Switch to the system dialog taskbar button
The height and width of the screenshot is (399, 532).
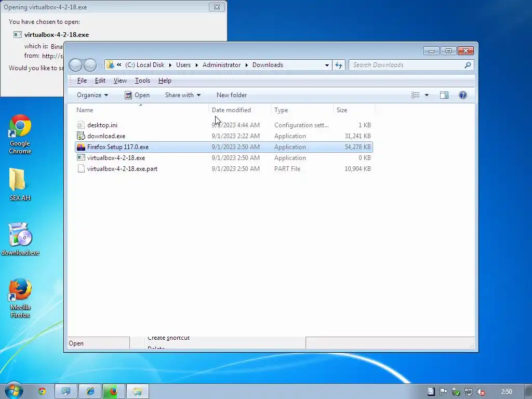tap(66, 391)
